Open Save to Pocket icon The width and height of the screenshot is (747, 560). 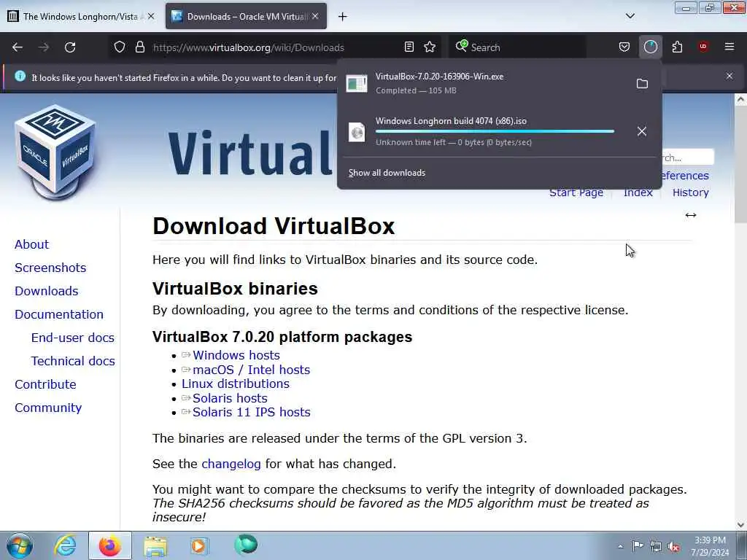click(624, 47)
